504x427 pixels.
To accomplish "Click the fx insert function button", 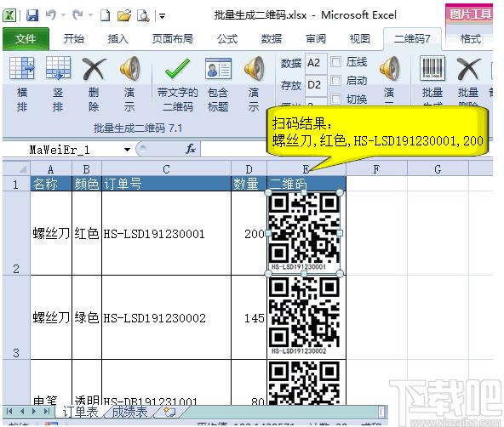I will pyautogui.click(x=191, y=149).
